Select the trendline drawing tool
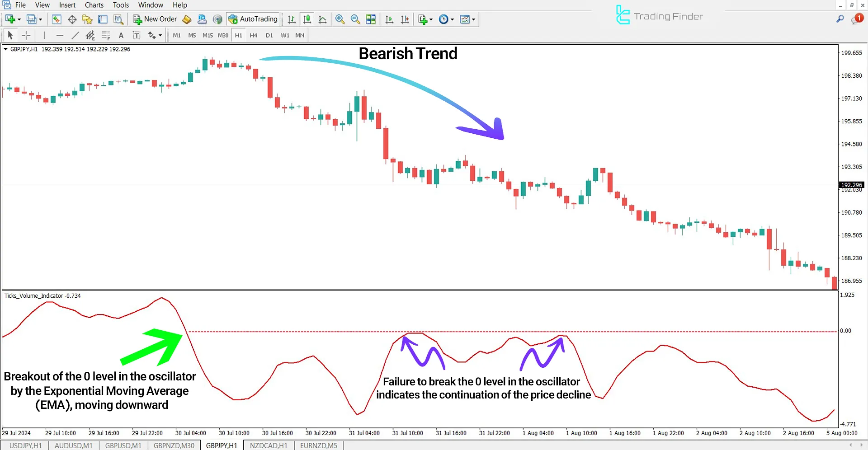This screenshot has height=450, width=868. point(75,35)
